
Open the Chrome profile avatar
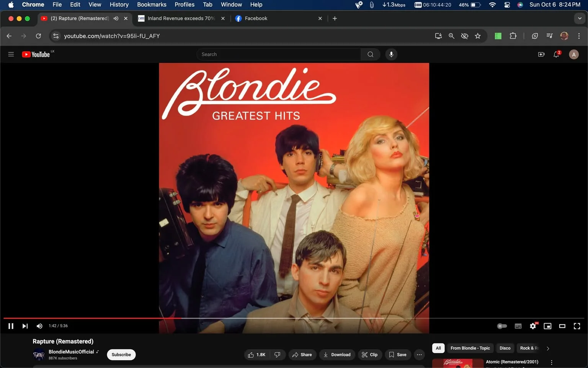(x=564, y=36)
